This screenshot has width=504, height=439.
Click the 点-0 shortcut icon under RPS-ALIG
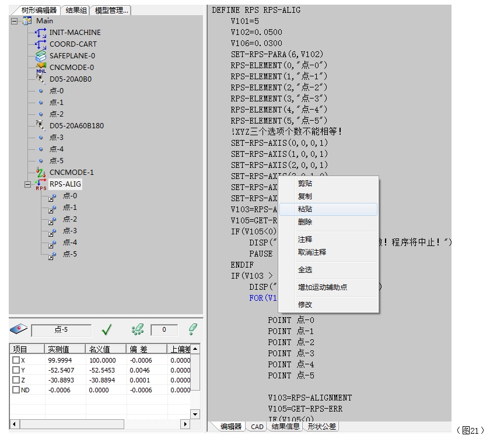52,197
